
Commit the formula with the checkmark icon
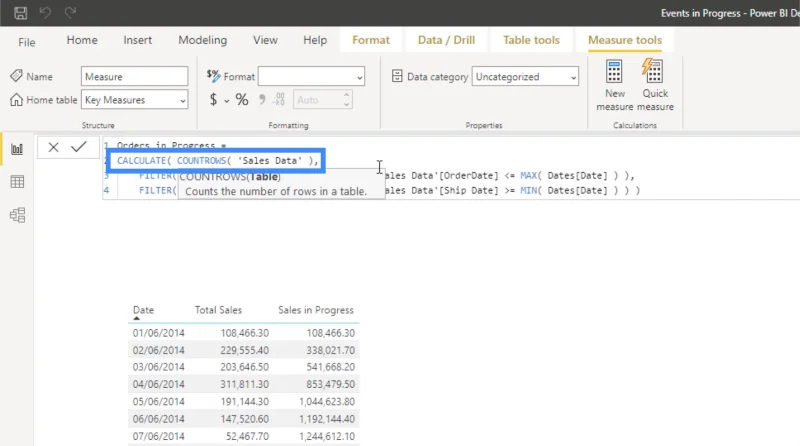[x=79, y=147]
